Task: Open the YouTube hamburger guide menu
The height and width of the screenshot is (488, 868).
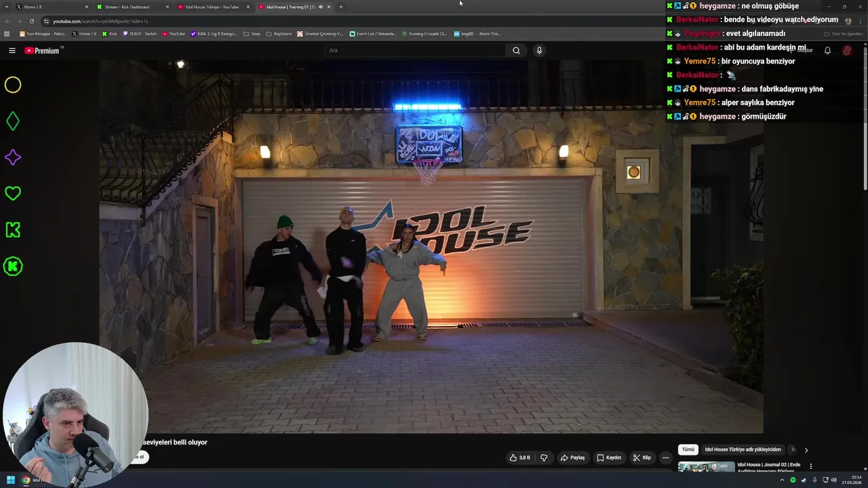Action: (12, 50)
